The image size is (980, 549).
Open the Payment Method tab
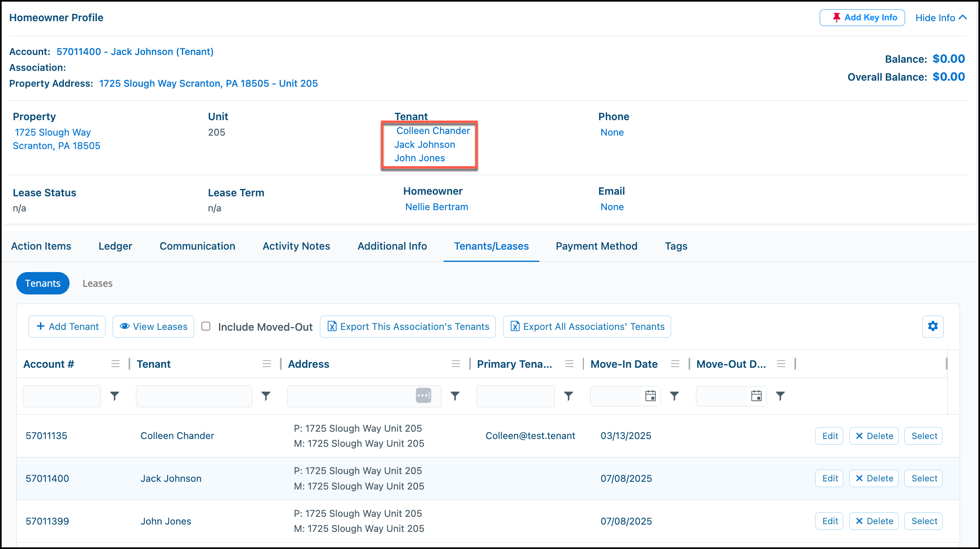click(x=597, y=246)
